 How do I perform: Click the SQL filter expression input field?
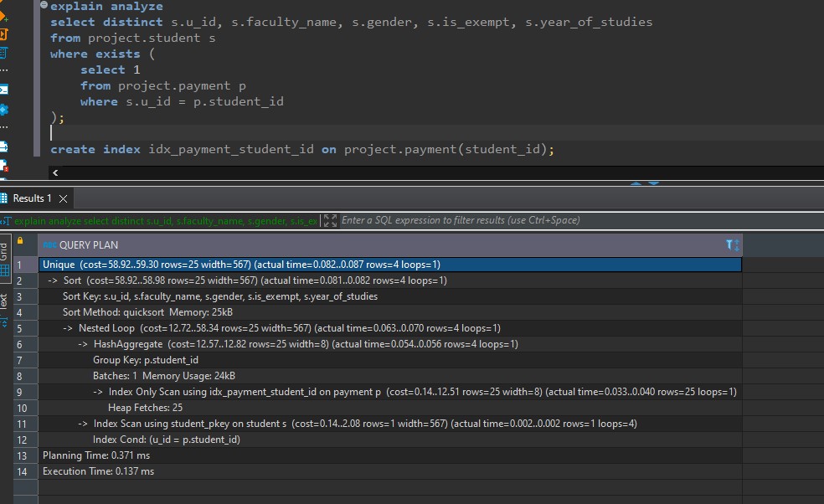(502, 221)
